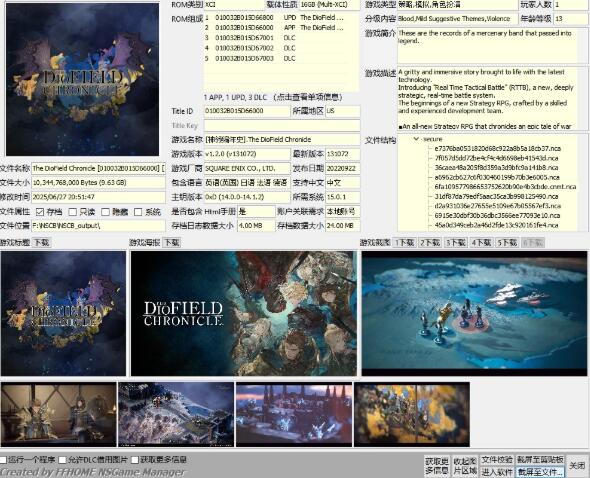Download screenshot with the 5下载 button
The image size is (590, 478).
[x=507, y=243]
